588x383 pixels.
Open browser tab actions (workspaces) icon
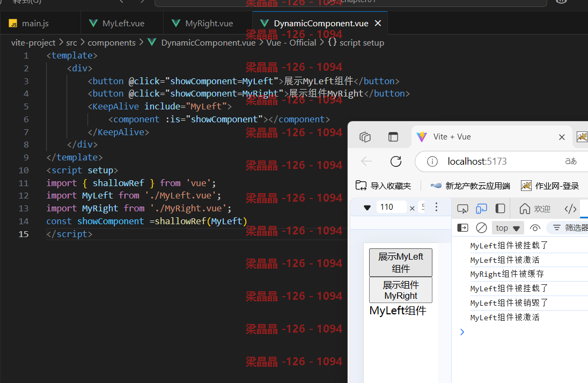click(x=365, y=137)
